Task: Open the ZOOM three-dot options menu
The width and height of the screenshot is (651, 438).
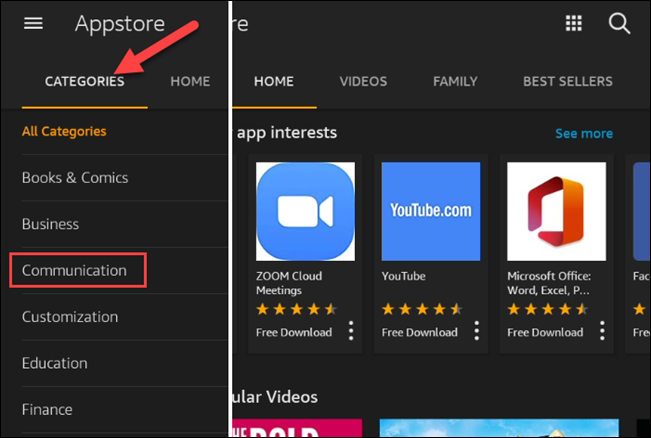Action: 351,331
